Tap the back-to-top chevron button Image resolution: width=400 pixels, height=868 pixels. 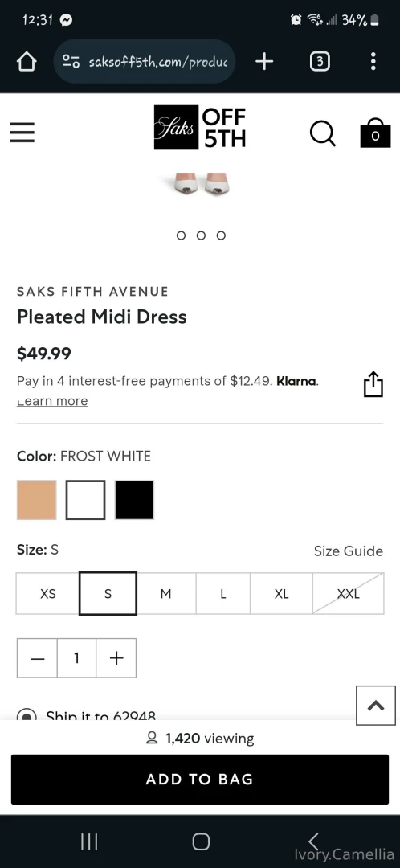pyautogui.click(x=376, y=705)
